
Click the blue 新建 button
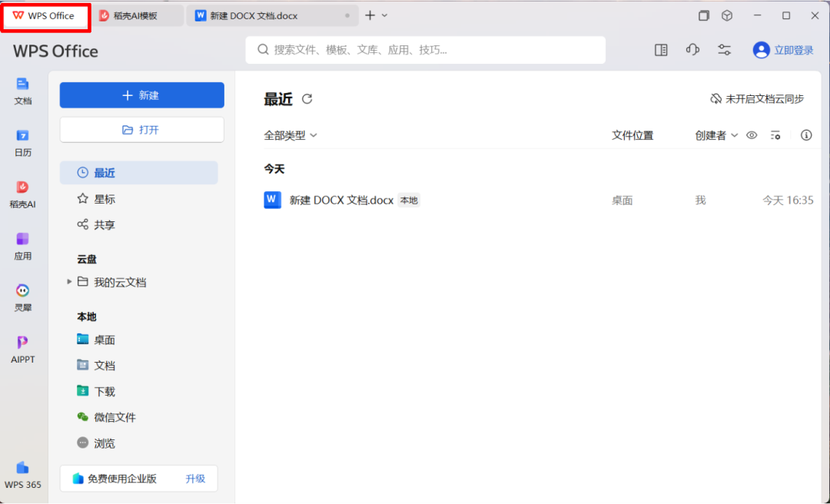click(x=142, y=95)
